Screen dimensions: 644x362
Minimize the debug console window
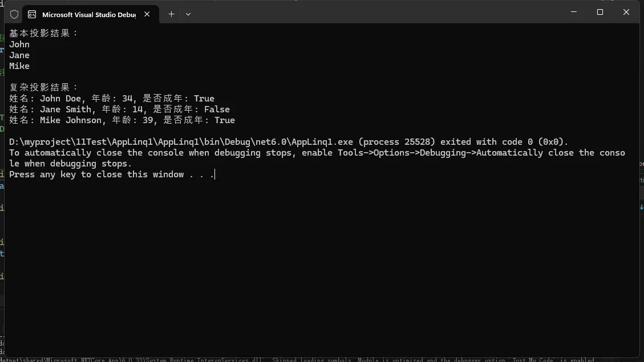(x=574, y=12)
